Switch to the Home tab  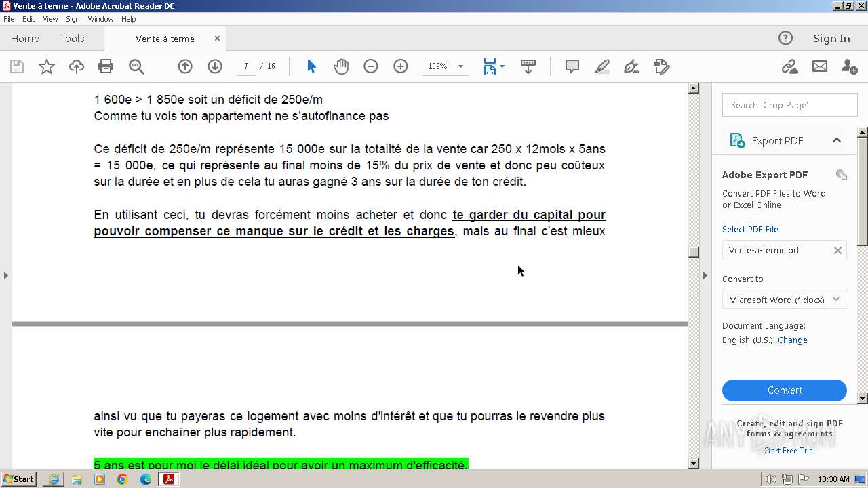coord(25,39)
